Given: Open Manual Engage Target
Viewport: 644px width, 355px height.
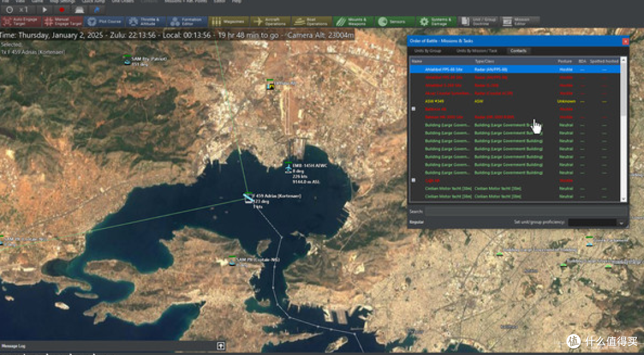Looking at the screenshot, I should 63,21.
